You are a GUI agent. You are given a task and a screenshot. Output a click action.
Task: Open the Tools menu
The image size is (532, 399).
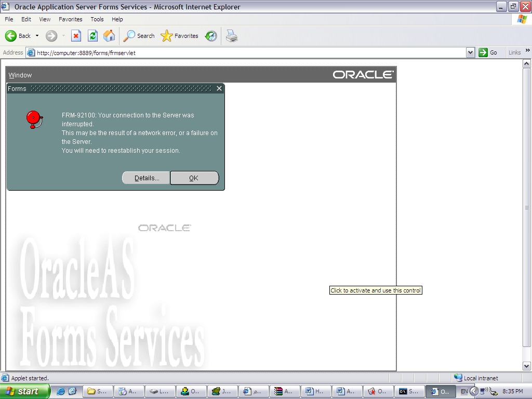click(97, 19)
